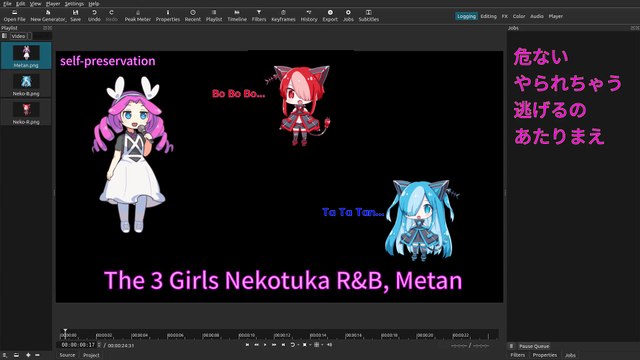Click the playlist view icon beside Video
The width and height of the screenshot is (640, 360).
tap(4, 36)
